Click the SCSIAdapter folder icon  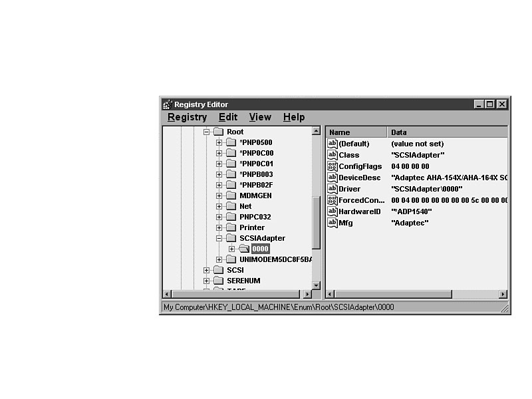tap(231, 238)
